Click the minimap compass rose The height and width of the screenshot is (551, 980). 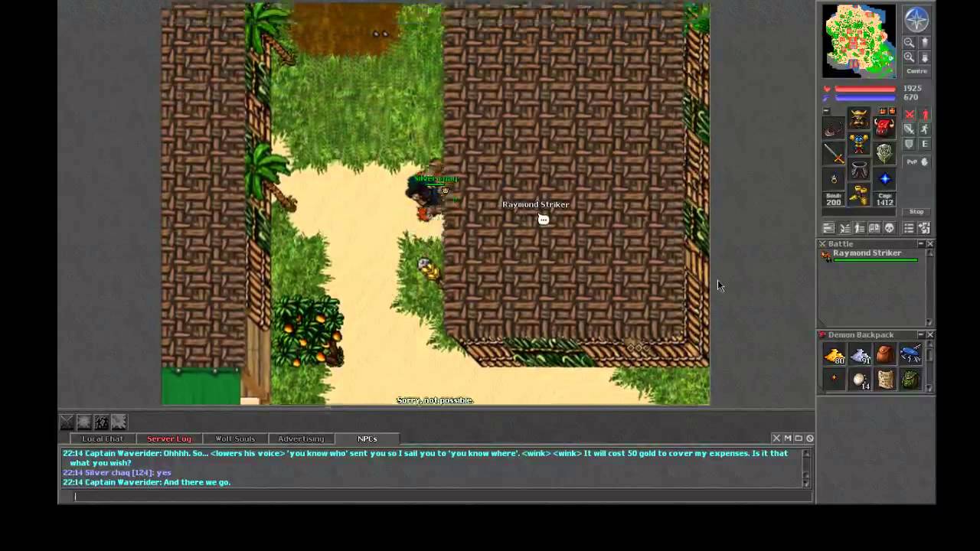(916, 18)
